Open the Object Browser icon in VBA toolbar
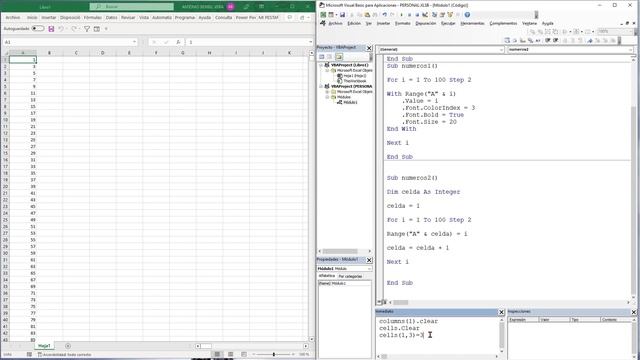 tap(450, 15)
